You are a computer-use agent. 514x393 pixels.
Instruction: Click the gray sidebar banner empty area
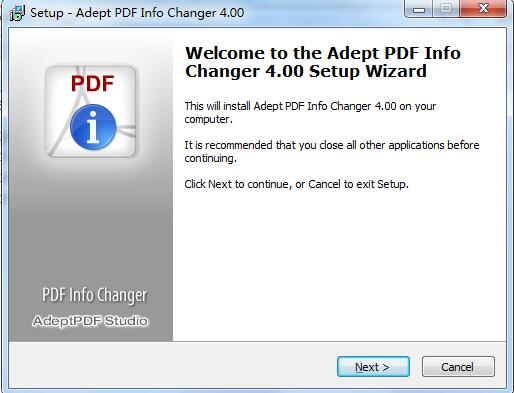point(91,227)
